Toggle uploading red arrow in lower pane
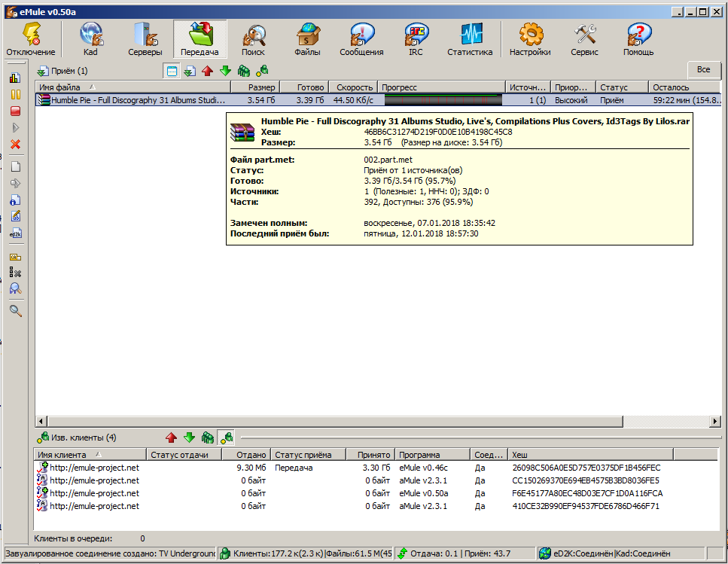The width and height of the screenshot is (728, 564). [x=172, y=437]
